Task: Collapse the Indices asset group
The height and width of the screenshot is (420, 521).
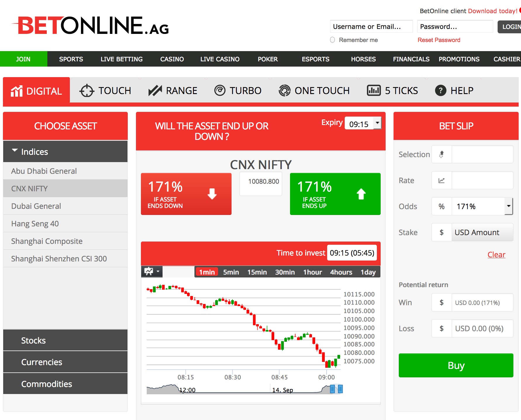Action: coord(65,152)
